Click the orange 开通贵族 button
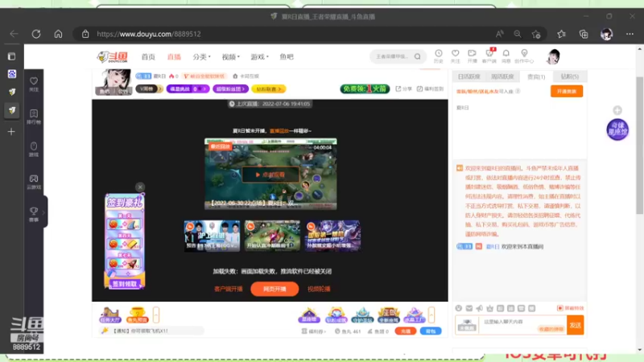Image resolution: width=644 pixels, height=362 pixels. coord(567,91)
